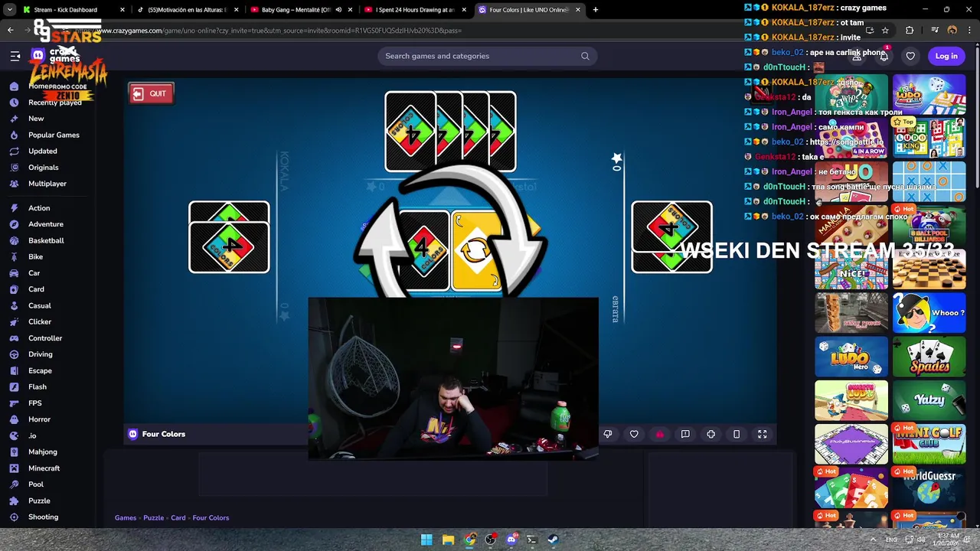Screen dimensions: 980x551
Task: Click the Chrome profile avatar
Action: pyautogui.click(x=952, y=31)
